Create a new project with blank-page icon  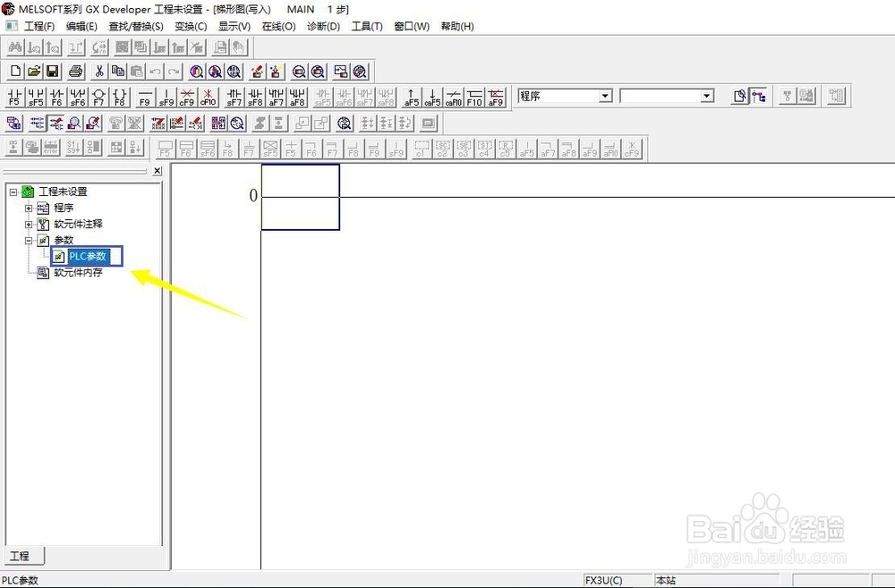pos(15,72)
